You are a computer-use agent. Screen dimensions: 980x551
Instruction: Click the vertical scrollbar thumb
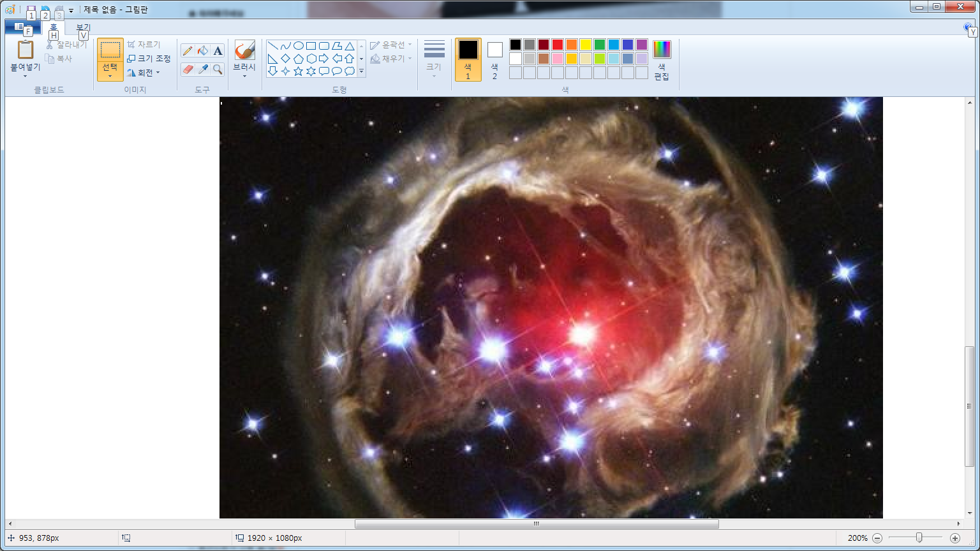coord(969,406)
